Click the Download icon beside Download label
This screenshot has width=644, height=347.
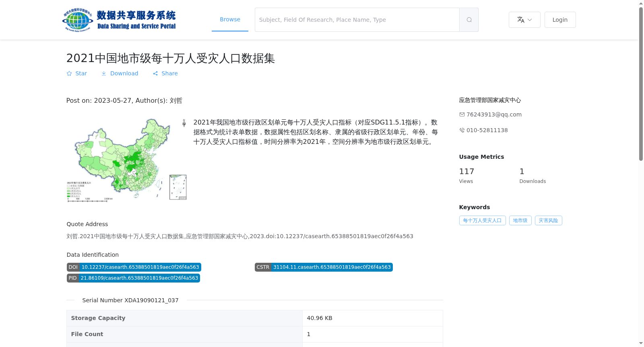point(104,73)
